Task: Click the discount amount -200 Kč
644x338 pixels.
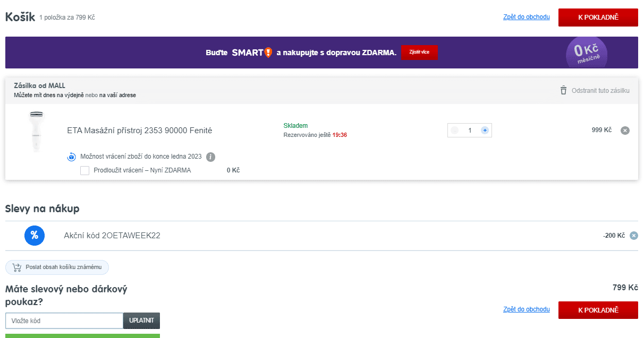Action: [x=614, y=236]
